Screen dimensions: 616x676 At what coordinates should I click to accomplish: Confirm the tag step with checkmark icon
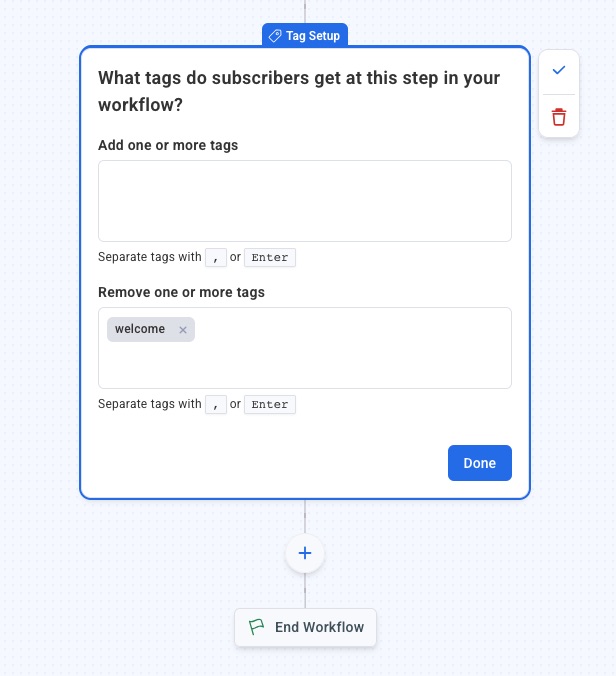(x=559, y=70)
